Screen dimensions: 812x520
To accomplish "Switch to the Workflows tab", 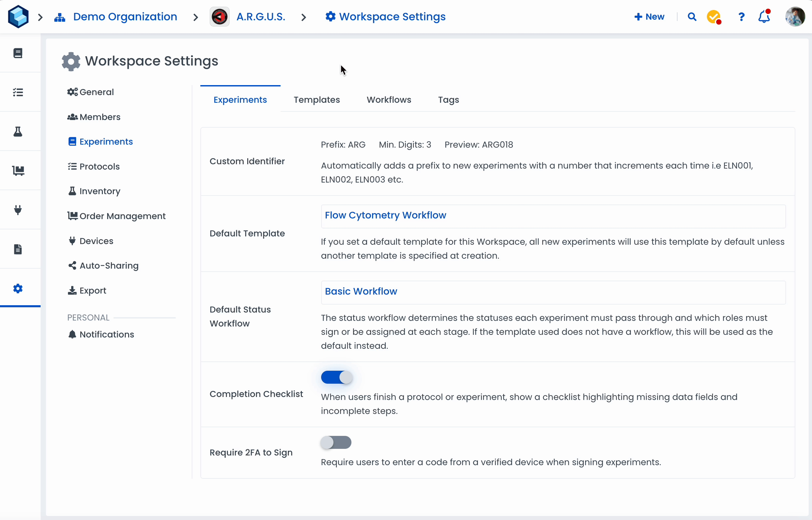I will click(389, 100).
